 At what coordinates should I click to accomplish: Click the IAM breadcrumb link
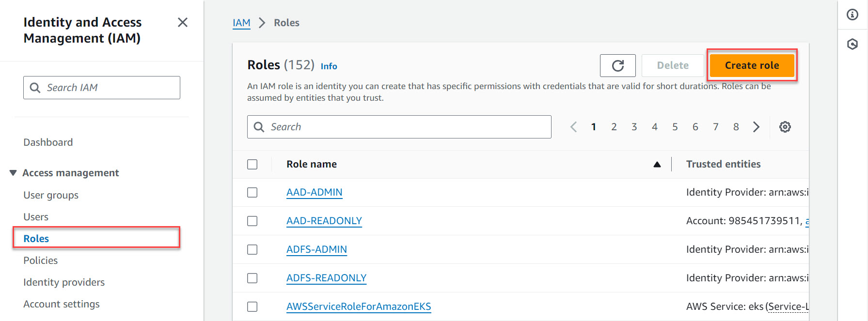tap(241, 23)
